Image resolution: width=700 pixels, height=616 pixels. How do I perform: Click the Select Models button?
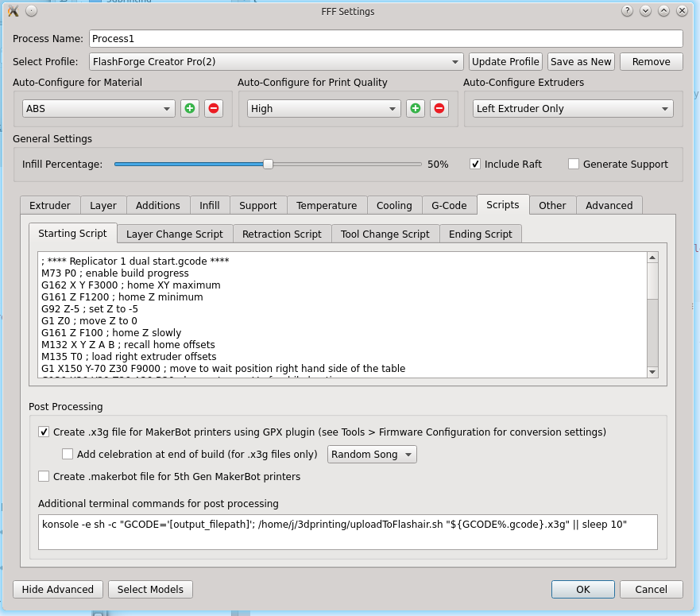(150, 589)
